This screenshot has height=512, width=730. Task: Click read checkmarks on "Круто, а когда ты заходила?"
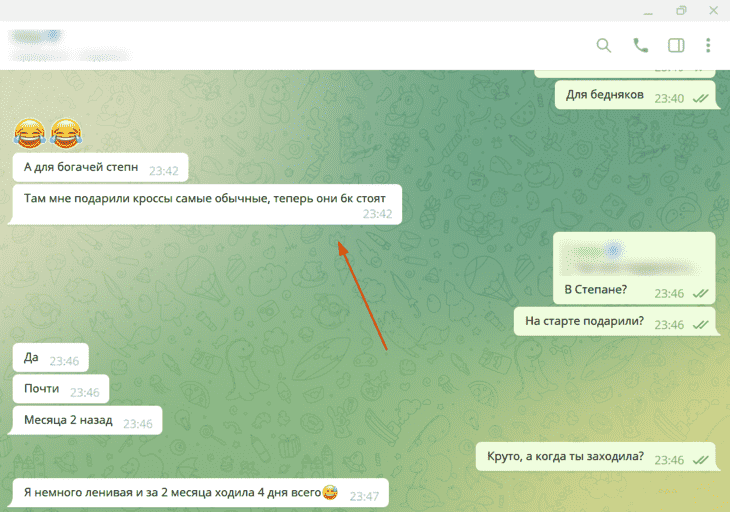point(700,460)
